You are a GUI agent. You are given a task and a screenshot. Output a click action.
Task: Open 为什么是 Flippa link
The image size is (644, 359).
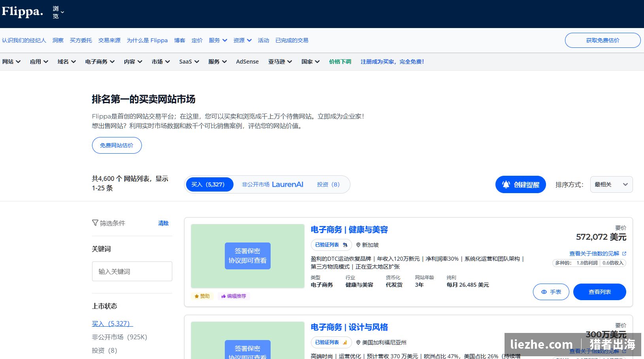click(147, 40)
